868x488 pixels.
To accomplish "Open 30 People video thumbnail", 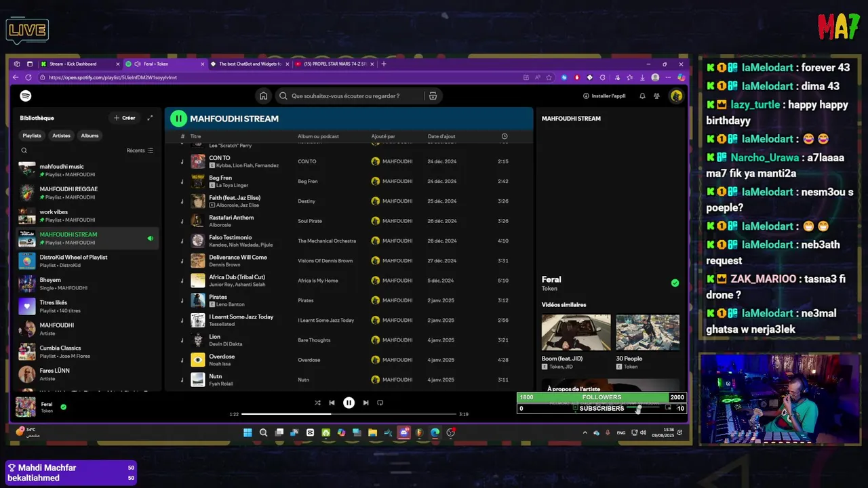I will [648, 332].
